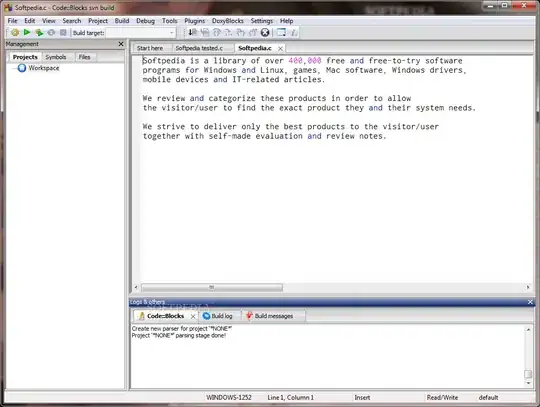Click the Code::Blocks title bar app icon
This screenshot has height=407, width=540.
tap(8, 8)
